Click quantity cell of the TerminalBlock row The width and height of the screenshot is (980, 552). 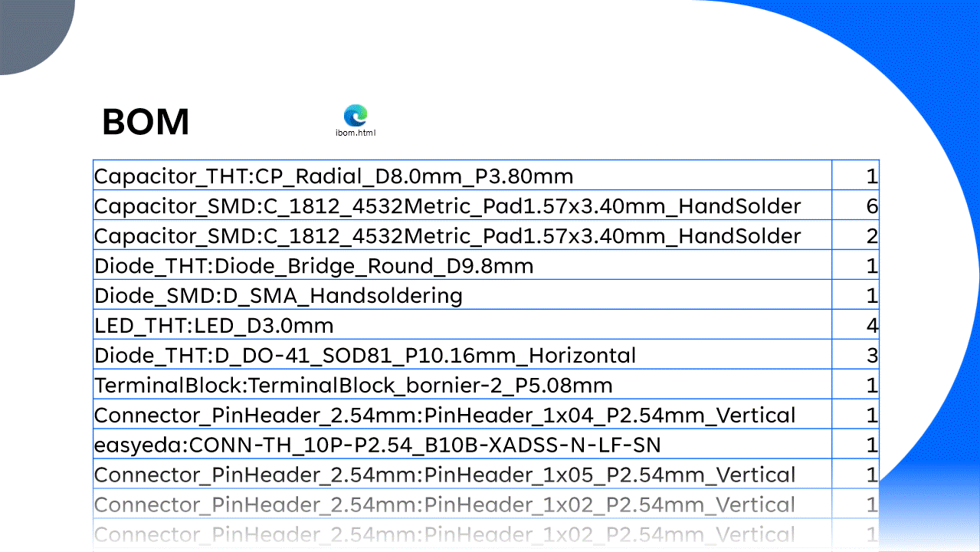pyautogui.click(x=855, y=386)
